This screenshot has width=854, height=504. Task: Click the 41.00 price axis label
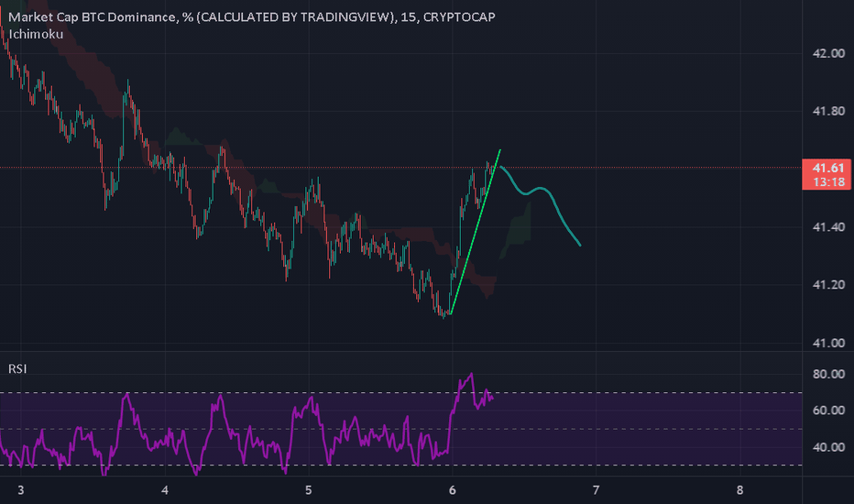828,344
